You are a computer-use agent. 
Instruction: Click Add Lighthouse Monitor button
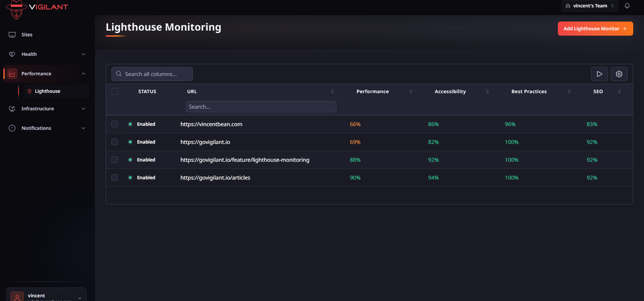(x=595, y=29)
